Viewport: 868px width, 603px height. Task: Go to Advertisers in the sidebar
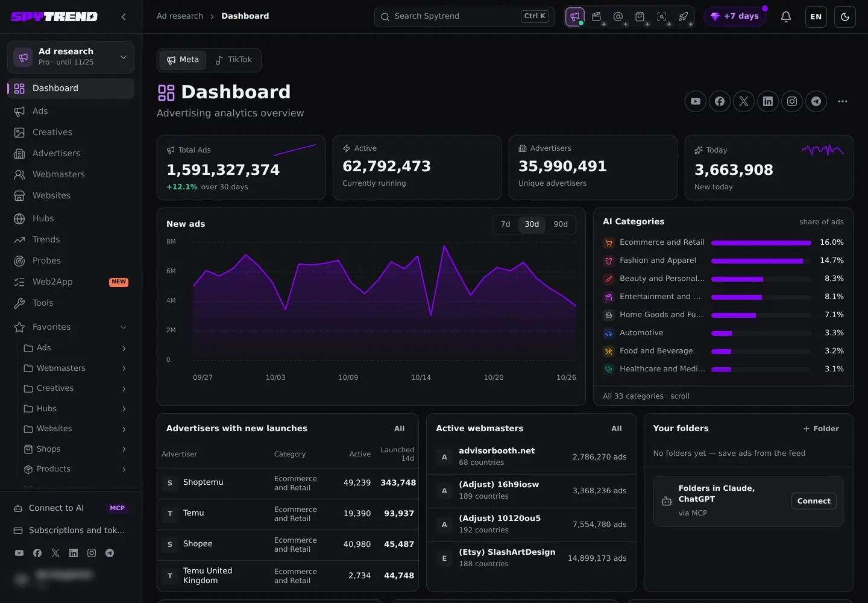(71, 154)
